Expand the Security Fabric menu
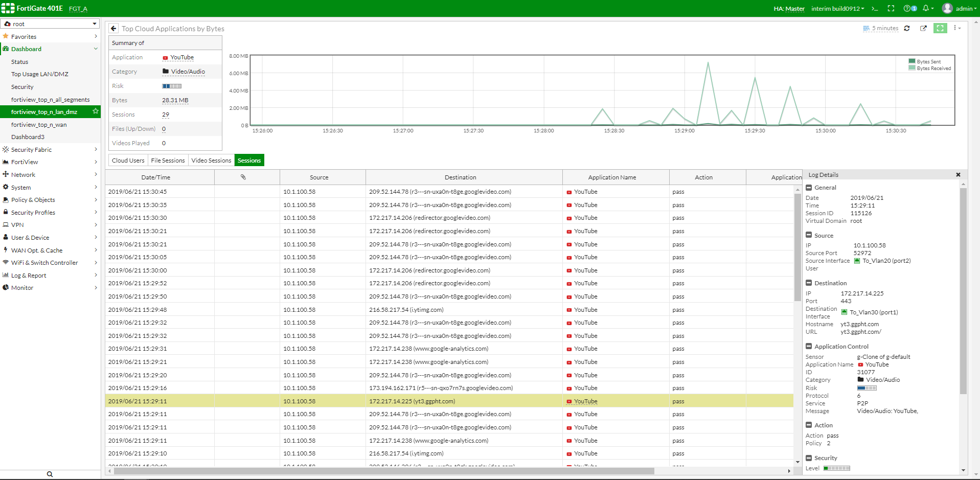980x480 pixels. pyautogui.click(x=50, y=150)
